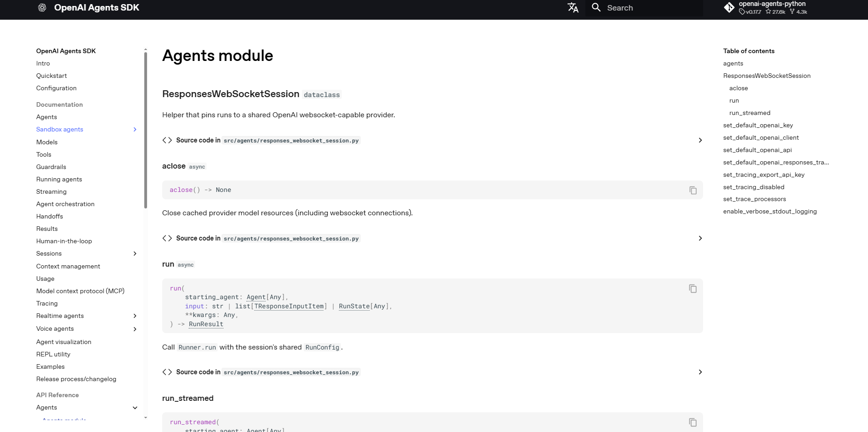Click the search magnifier icon
Viewport: 868px width, 432px height.
point(596,7)
